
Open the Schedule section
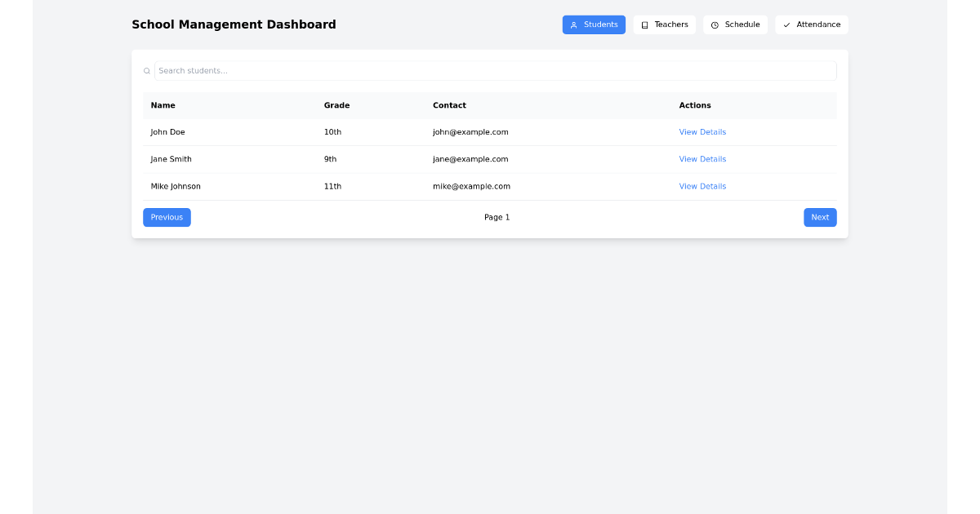735,24
